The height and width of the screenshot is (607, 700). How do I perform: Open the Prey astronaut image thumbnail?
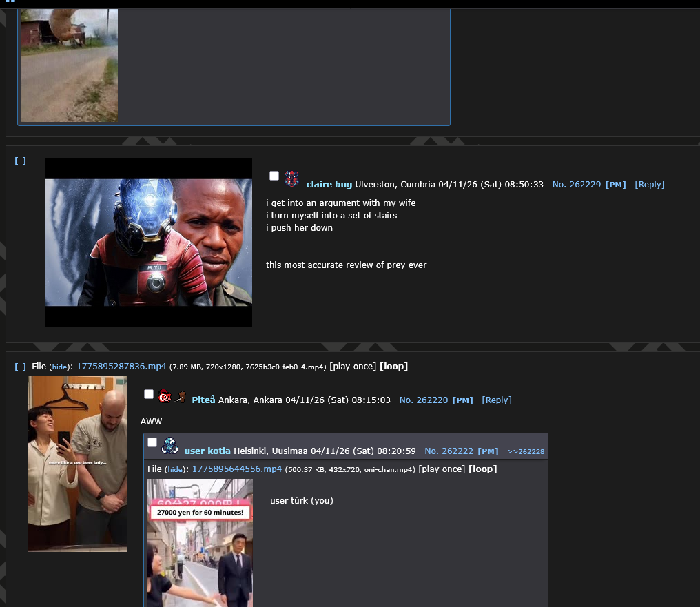click(149, 242)
